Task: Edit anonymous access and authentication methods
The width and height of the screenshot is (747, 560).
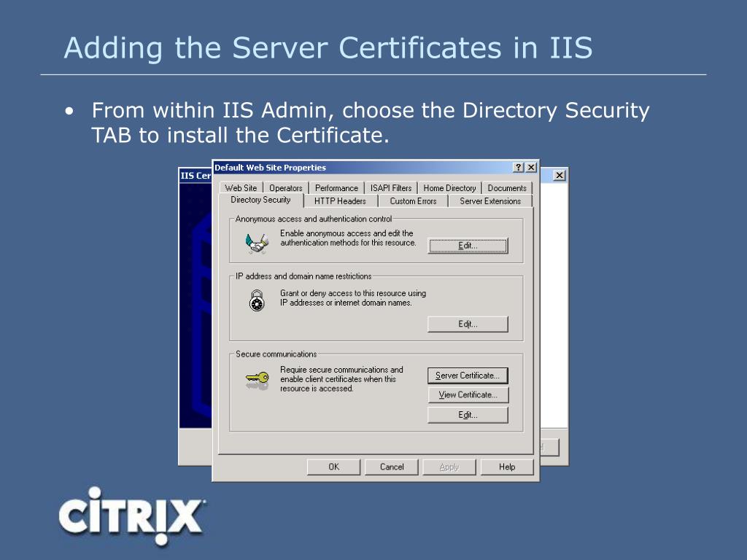Action: 468,246
